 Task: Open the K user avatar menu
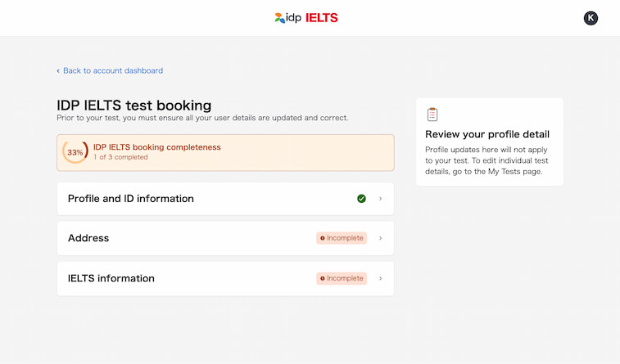pyautogui.click(x=591, y=18)
